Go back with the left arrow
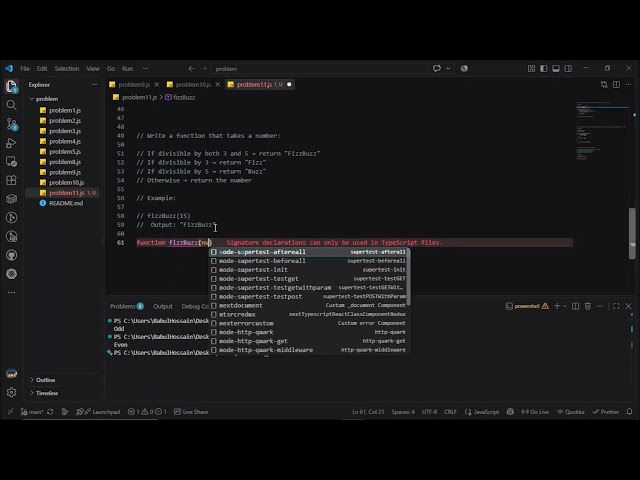The height and width of the screenshot is (480, 640). pyautogui.click(x=191, y=69)
